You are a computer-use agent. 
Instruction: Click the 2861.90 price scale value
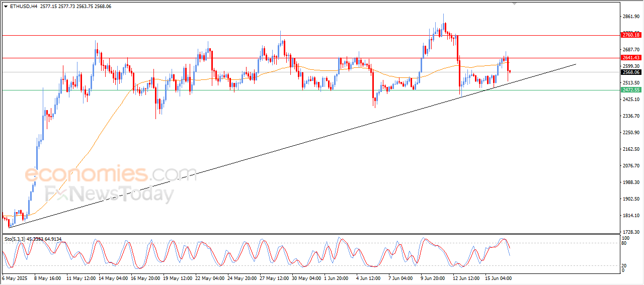coord(631,17)
